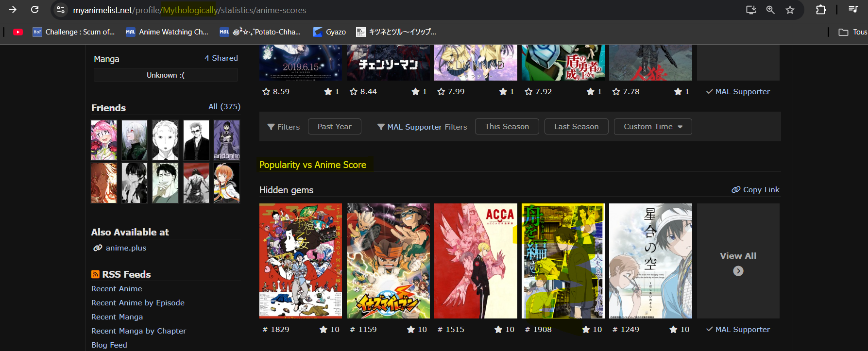Click MAL Supporter Filters funnel icon

point(381,127)
